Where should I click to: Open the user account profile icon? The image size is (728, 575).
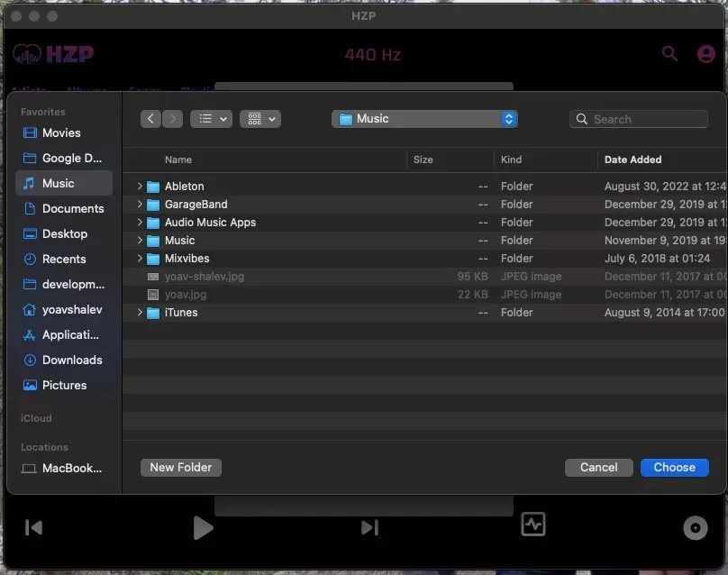705,54
